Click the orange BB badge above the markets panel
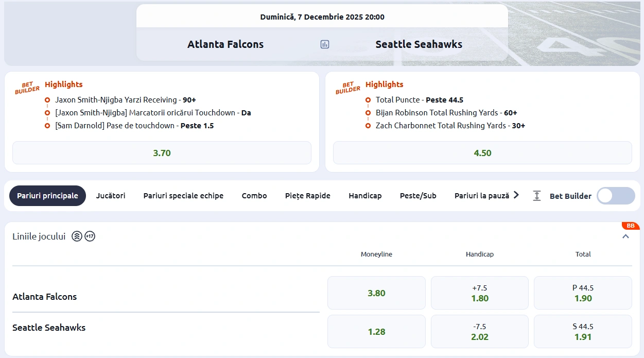This screenshot has height=358, width=644. [630, 226]
